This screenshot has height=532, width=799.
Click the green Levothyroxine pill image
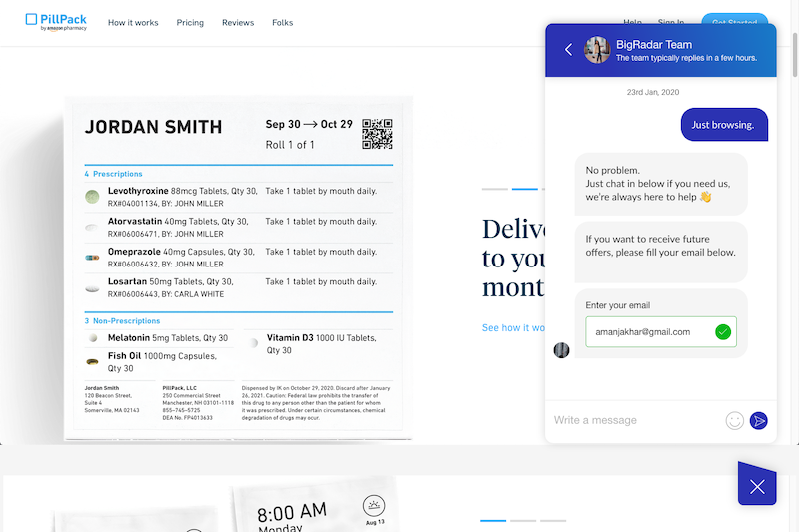pos(92,197)
